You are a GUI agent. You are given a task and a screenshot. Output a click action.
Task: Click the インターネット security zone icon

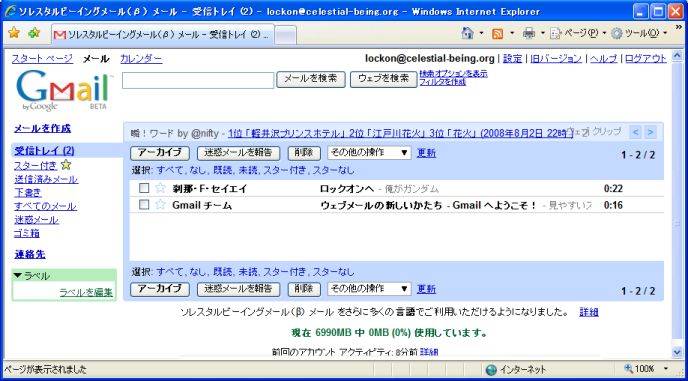pyautogui.click(x=491, y=369)
